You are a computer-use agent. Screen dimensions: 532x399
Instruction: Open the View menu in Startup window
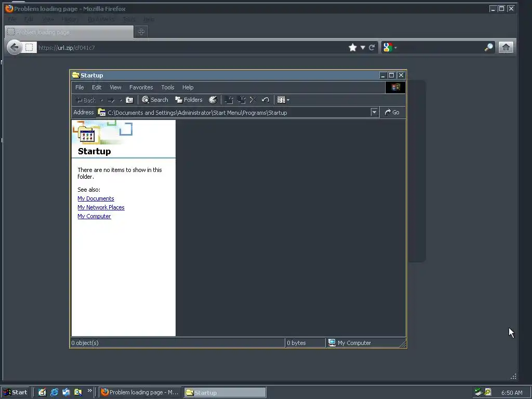pos(115,87)
